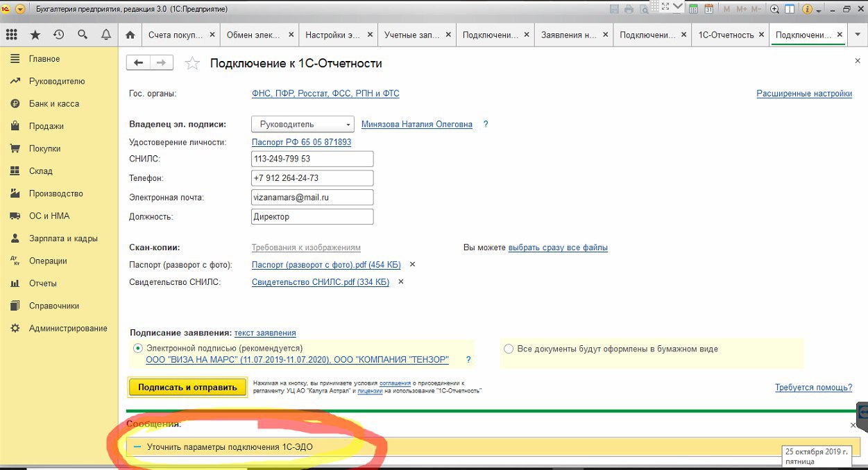Click the print preview icon in title bar

(x=643, y=9)
